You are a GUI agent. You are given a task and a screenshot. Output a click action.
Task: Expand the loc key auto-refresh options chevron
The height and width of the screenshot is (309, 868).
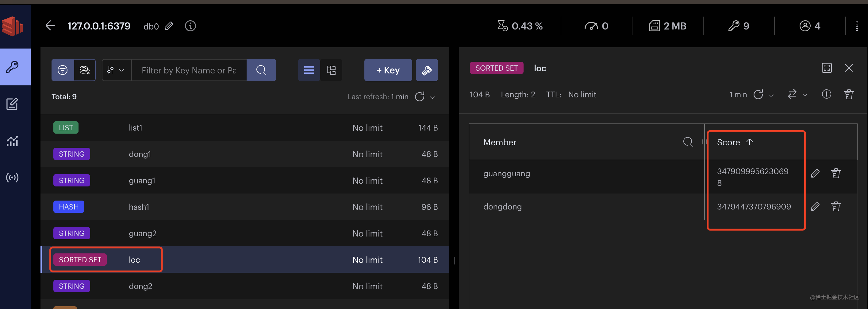pos(771,96)
